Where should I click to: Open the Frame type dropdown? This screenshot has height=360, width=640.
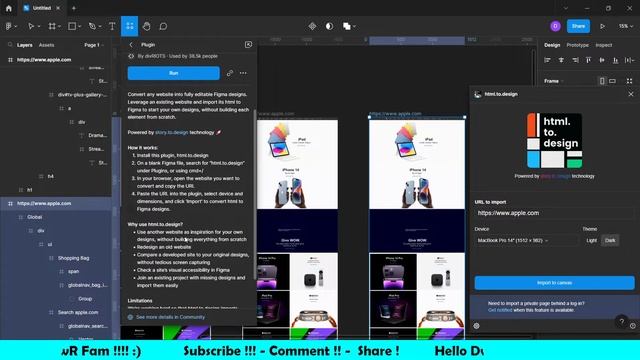(x=554, y=81)
